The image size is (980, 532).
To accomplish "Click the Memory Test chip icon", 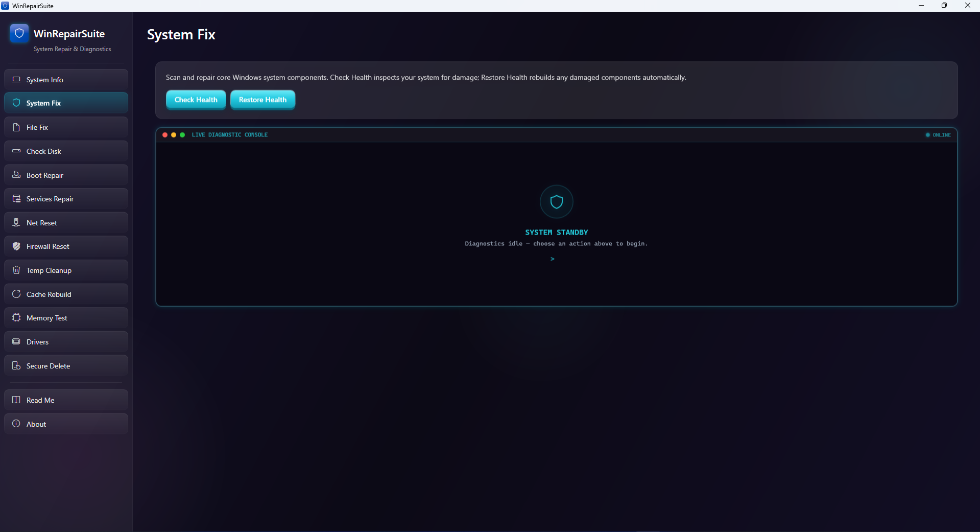I will click(x=16, y=317).
